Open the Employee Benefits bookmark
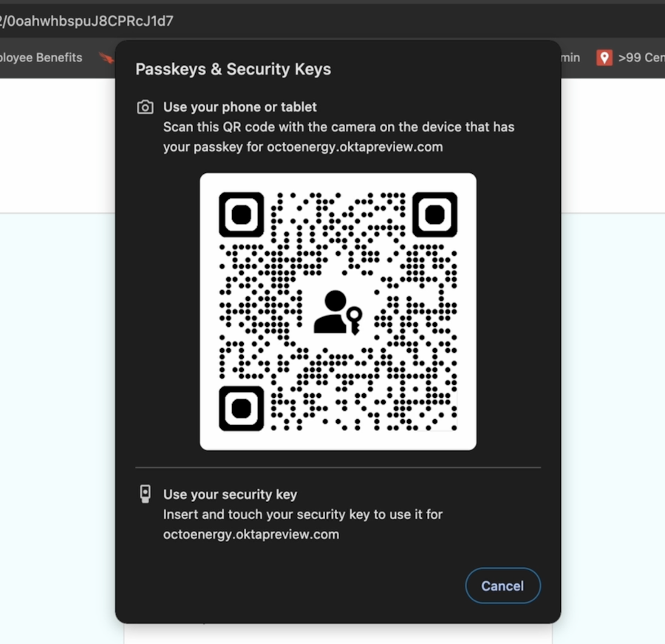 [x=41, y=58]
